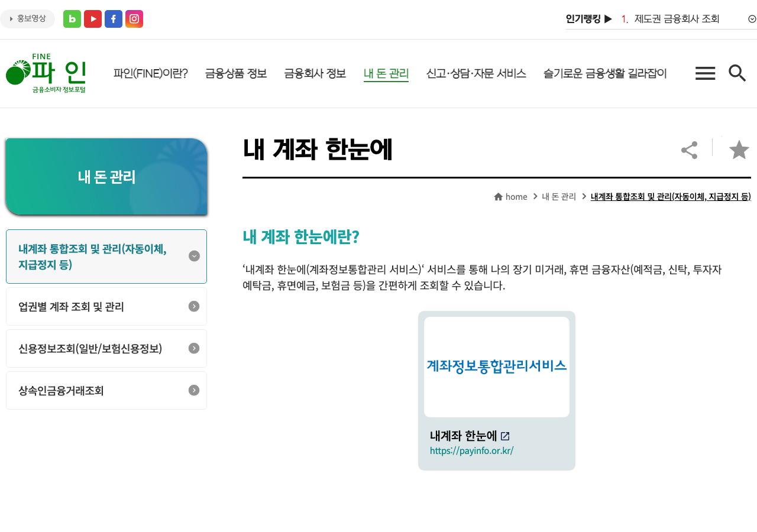Expand 업권별 계좌 조회 및 관리
Screen dimensions: 757x532
(x=193, y=306)
